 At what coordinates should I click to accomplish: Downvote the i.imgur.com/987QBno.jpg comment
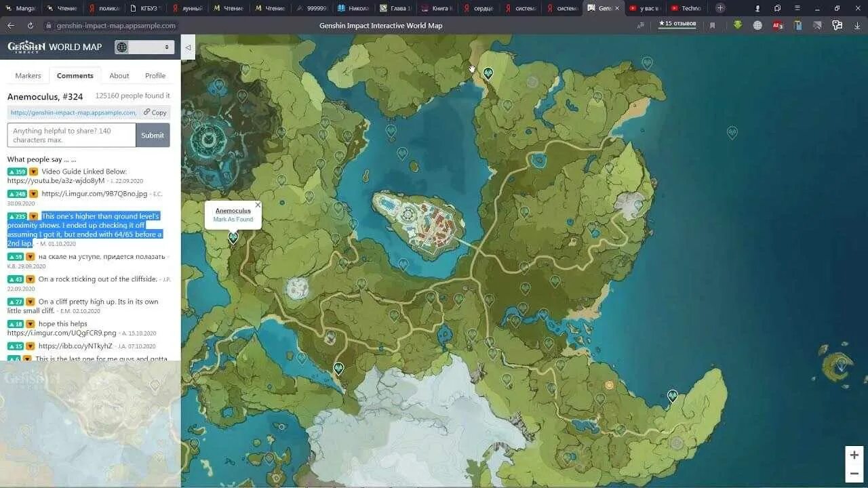coord(34,194)
